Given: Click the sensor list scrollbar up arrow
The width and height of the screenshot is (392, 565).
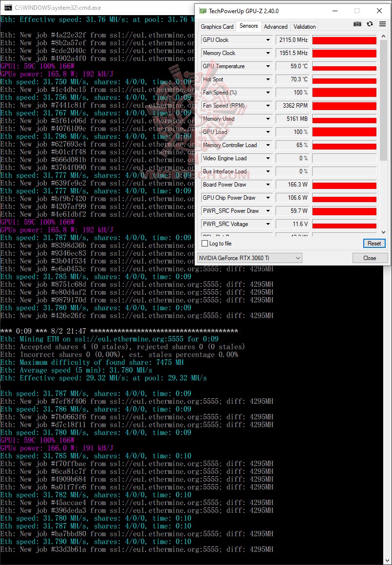Looking at the screenshot, I should (x=383, y=37).
